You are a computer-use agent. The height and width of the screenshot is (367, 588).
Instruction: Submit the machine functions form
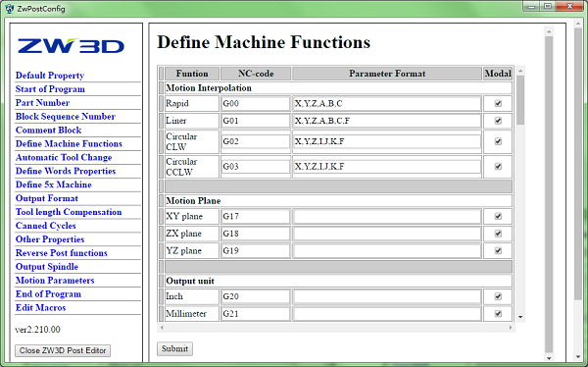174,348
